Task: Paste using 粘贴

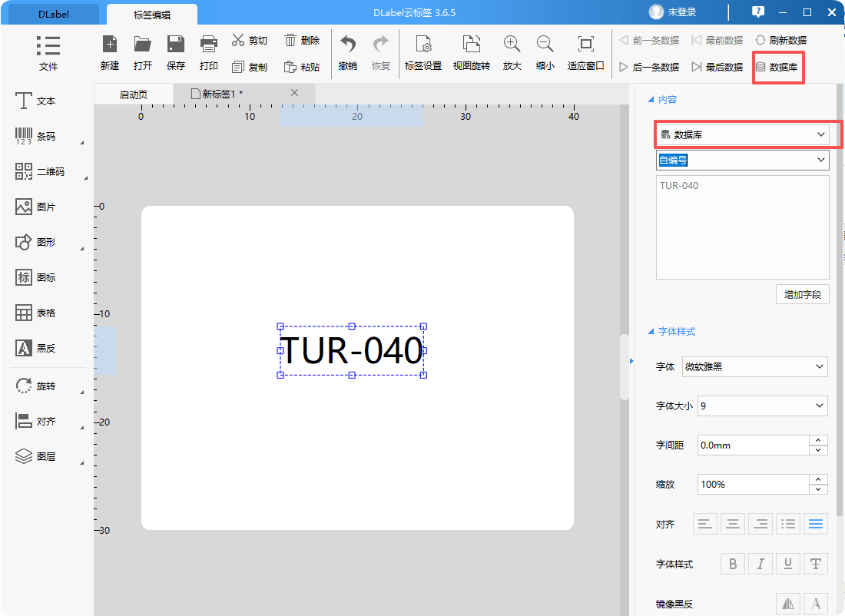Action: [x=302, y=67]
